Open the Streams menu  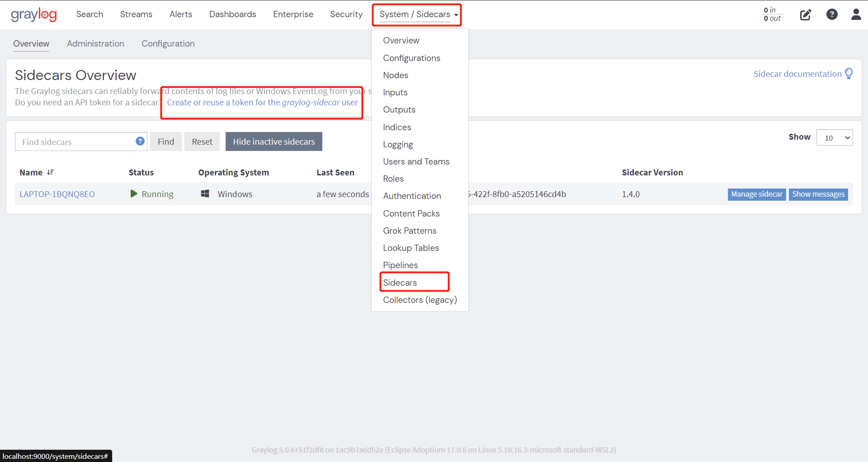(x=136, y=14)
